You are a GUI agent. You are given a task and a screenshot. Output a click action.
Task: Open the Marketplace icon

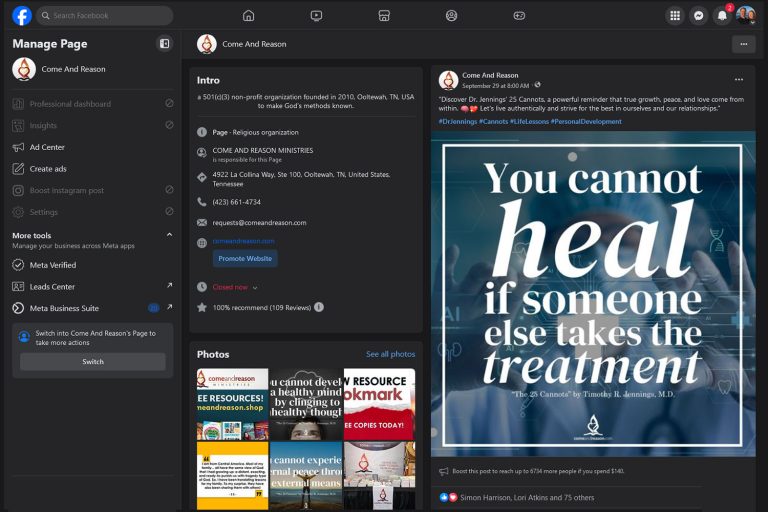(384, 16)
